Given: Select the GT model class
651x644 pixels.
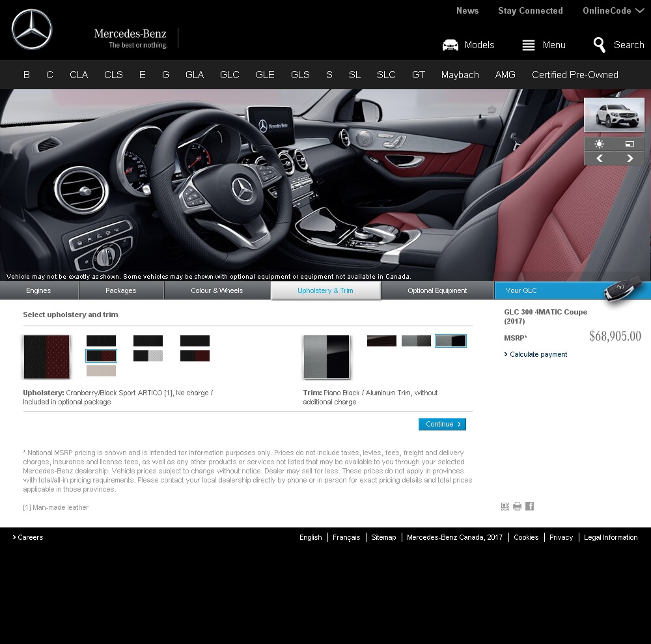Looking at the screenshot, I should [419, 75].
